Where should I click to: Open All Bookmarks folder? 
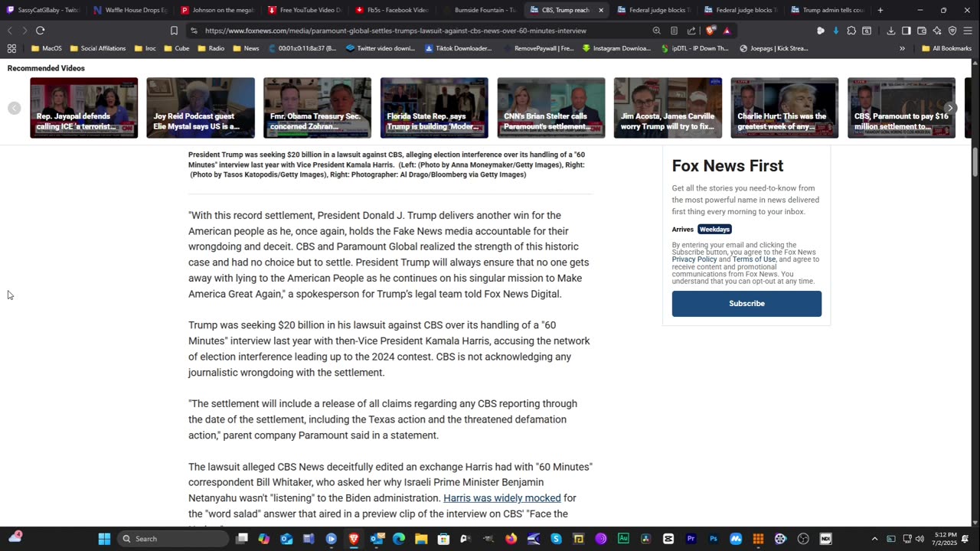(x=946, y=48)
